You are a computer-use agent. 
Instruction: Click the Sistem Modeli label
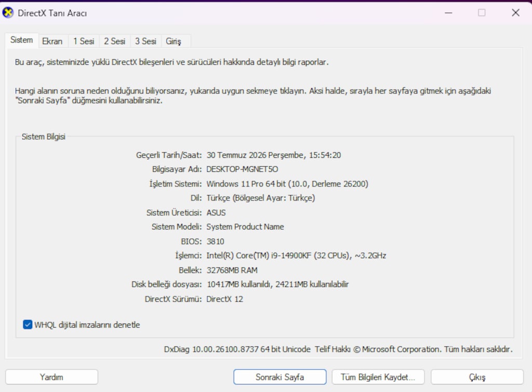(177, 227)
